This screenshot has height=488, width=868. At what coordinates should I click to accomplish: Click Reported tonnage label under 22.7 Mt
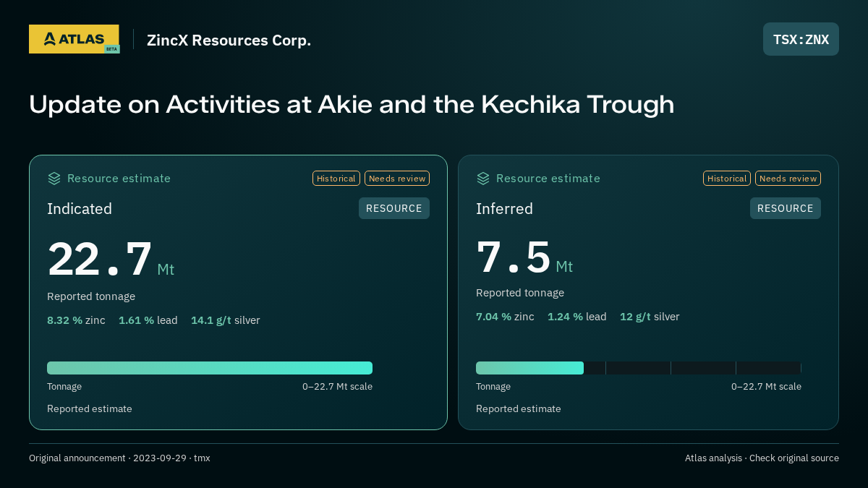coord(91,296)
